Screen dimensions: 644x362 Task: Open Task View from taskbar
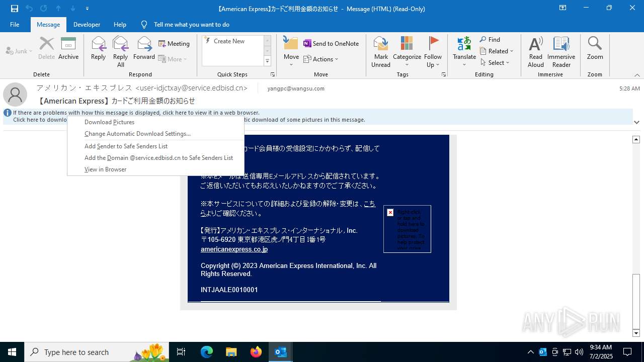(x=181, y=352)
